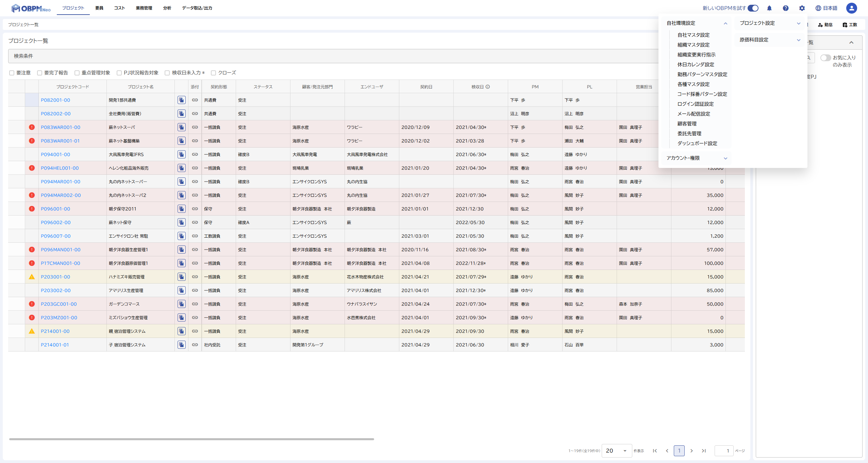Open the コスト menu
Viewport: 868px width, 463px height.
coord(119,8)
